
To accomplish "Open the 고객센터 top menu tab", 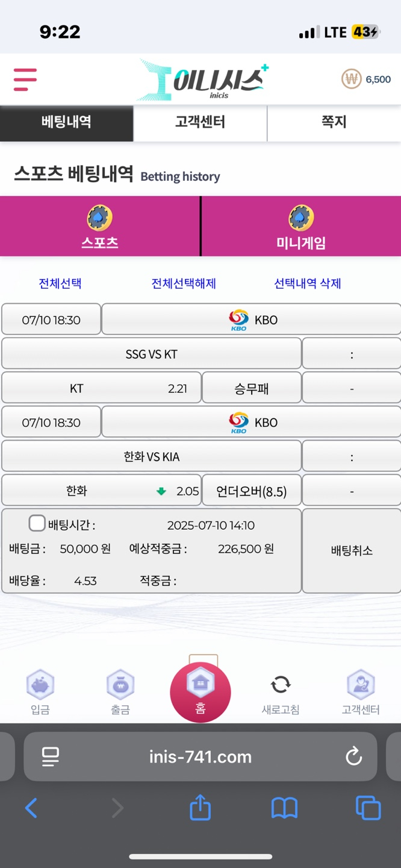I will click(200, 122).
